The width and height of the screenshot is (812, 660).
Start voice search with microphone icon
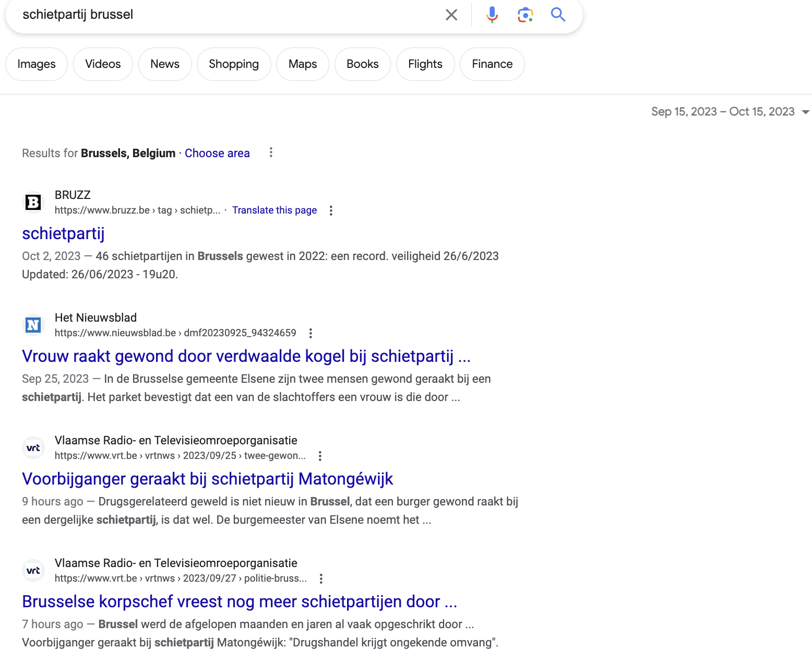pos(492,15)
